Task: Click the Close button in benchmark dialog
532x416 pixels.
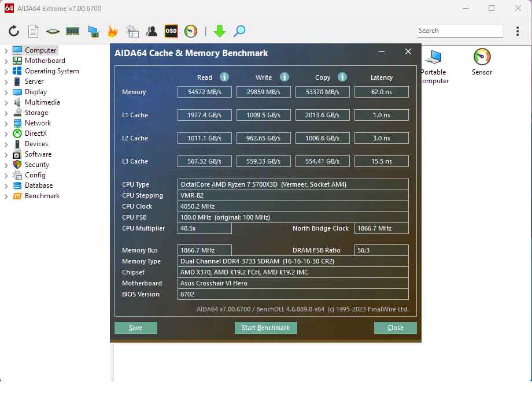Action: coord(396,328)
